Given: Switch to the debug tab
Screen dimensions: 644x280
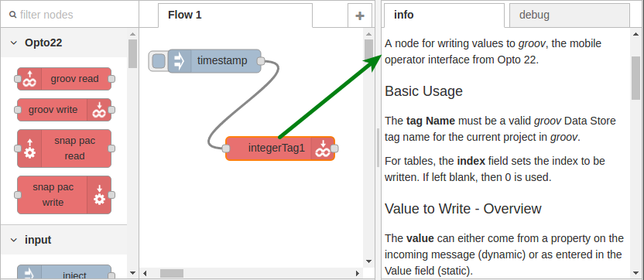Looking at the screenshot, I should click(x=569, y=15).
